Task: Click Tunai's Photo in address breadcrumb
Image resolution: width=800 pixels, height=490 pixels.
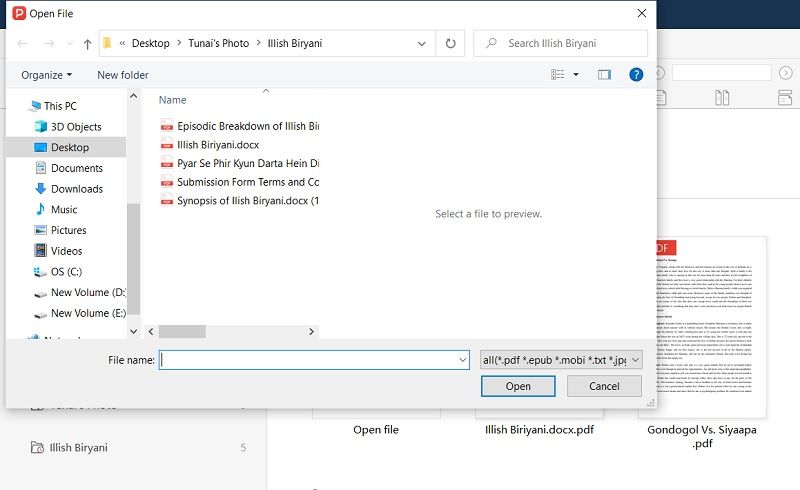Action: tap(218, 43)
